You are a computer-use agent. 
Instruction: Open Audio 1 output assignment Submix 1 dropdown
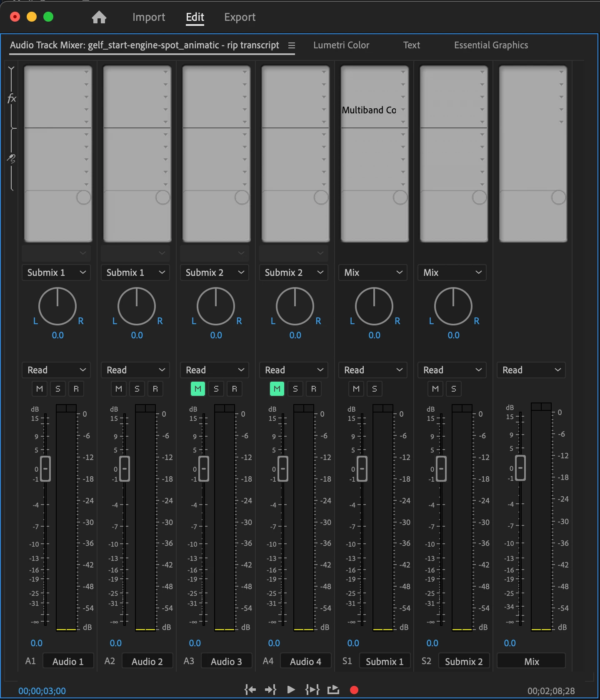(56, 272)
